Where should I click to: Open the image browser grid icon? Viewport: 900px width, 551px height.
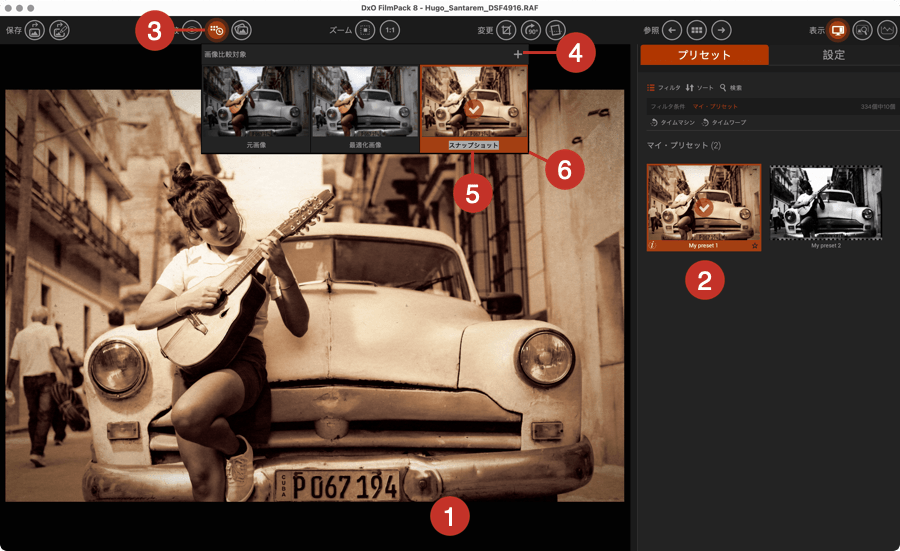coord(697,31)
